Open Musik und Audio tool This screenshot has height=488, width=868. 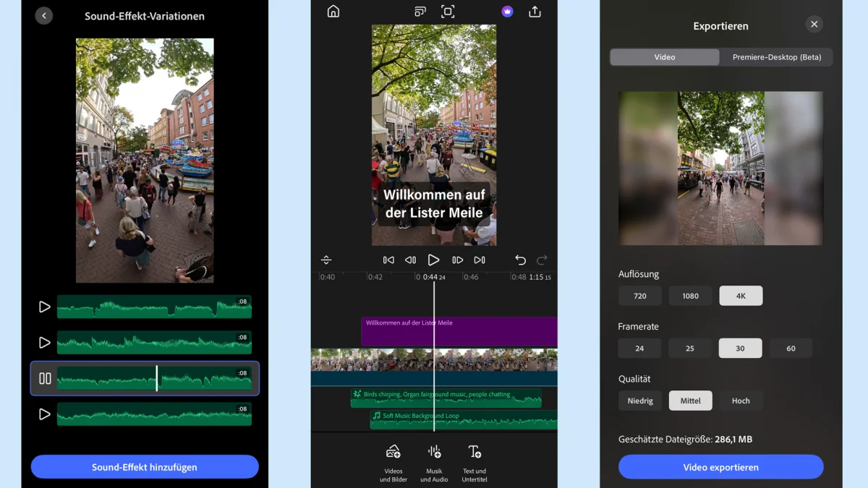pos(434,462)
